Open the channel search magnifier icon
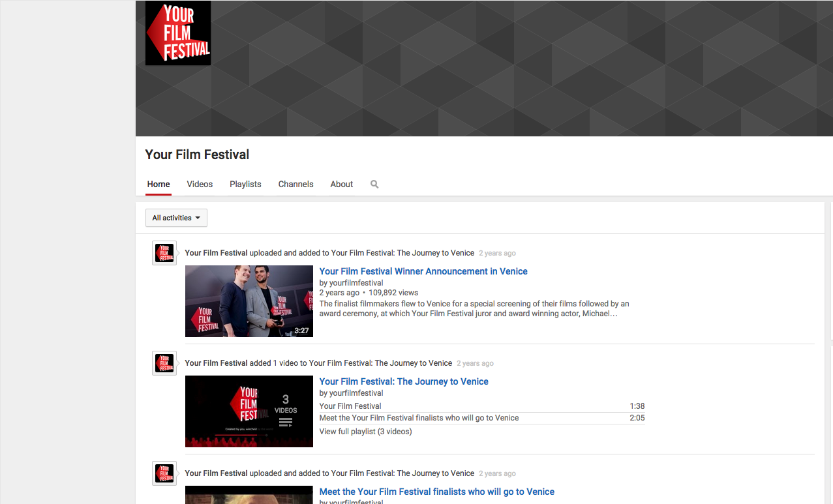 pyautogui.click(x=374, y=185)
